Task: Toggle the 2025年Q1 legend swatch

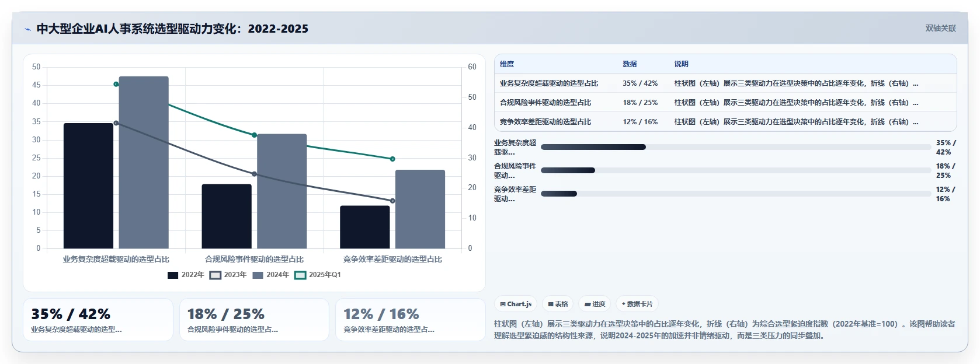Action: (300, 275)
